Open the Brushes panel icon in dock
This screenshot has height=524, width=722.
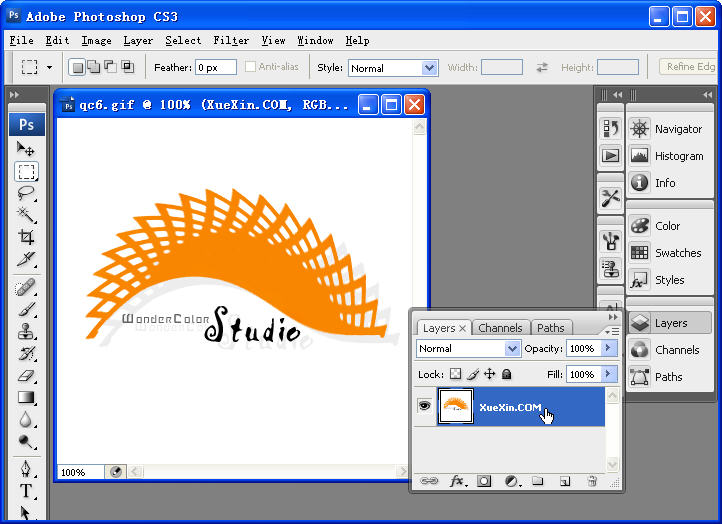click(x=611, y=241)
